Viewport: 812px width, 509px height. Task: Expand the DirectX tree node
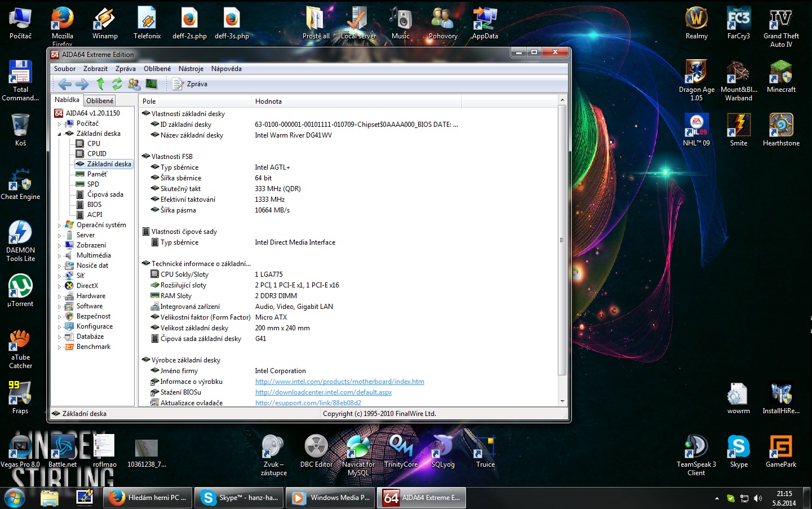pos(60,286)
